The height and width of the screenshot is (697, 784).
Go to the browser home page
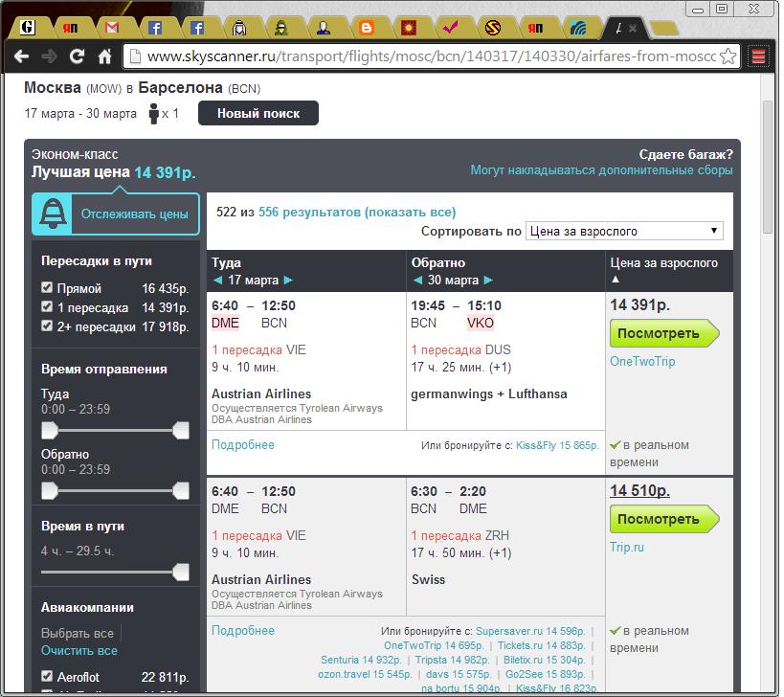(x=105, y=56)
